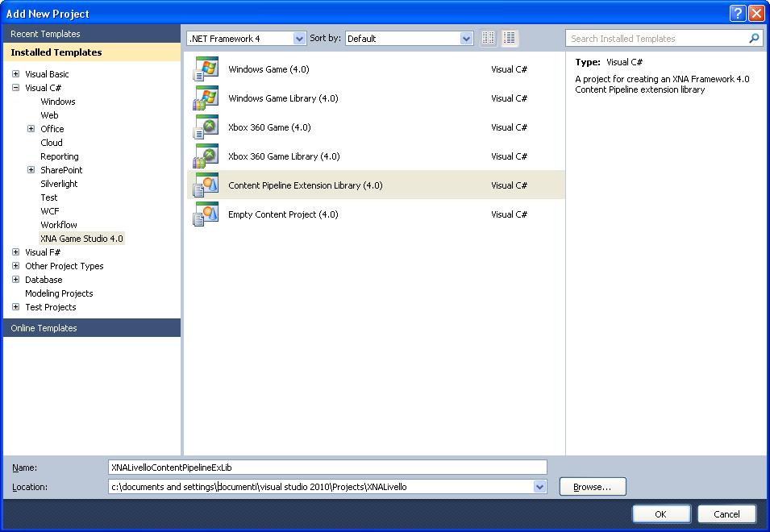Click the project Name text field
Screen dimensions: 770x532
[x=327, y=468]
